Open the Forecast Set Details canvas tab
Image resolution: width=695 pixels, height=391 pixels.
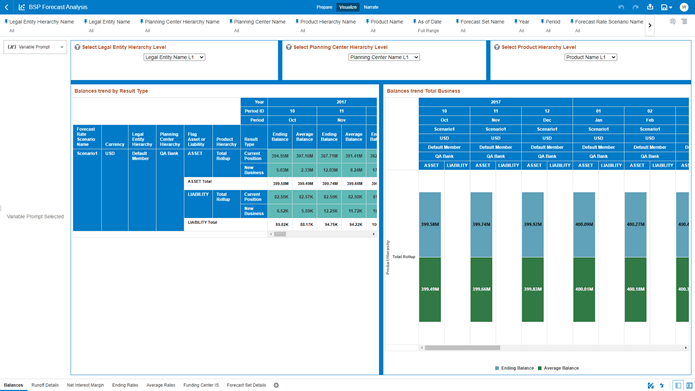246,385
